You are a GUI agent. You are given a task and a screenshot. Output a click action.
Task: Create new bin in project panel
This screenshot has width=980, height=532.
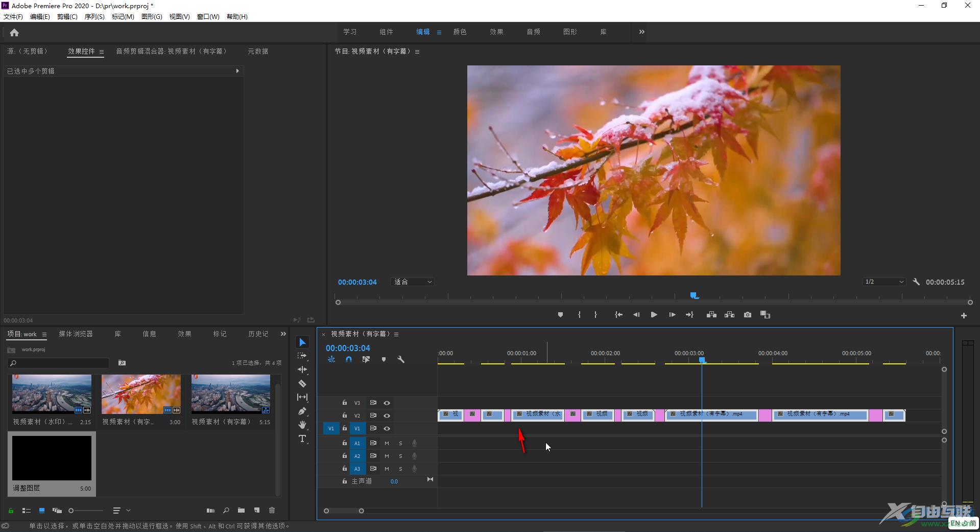click(241, 510)
